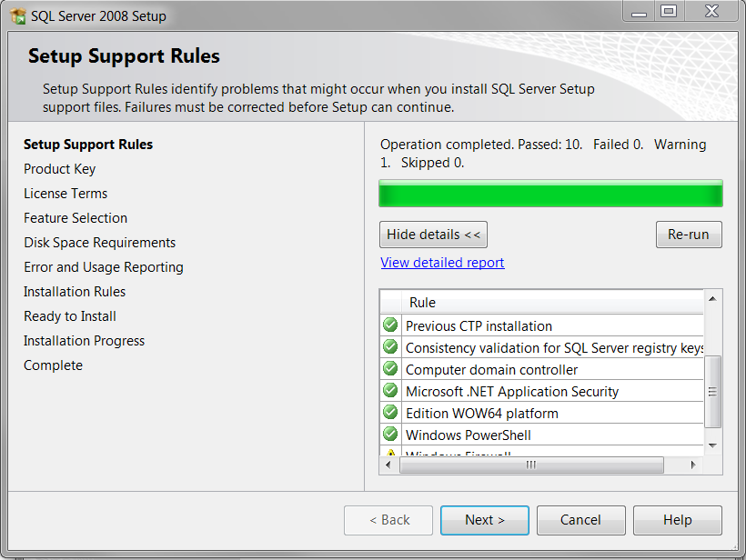Click the SQL Server Setup title bar icon
This screenshot has width=746, height=560.
click(18, 15)
